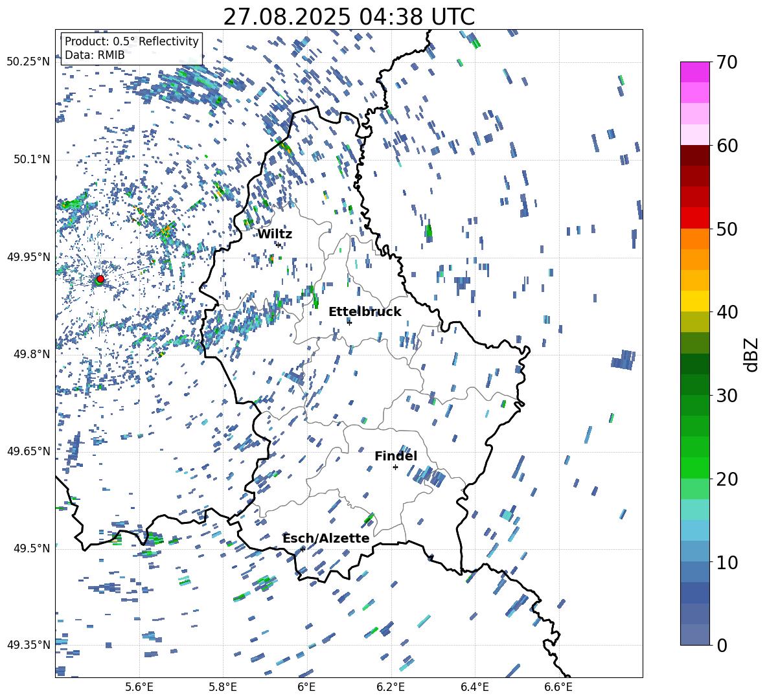The width and height of the screenshot is (767, 700).
Task: Click the 5.8°E longitude label
Action: 223,687
